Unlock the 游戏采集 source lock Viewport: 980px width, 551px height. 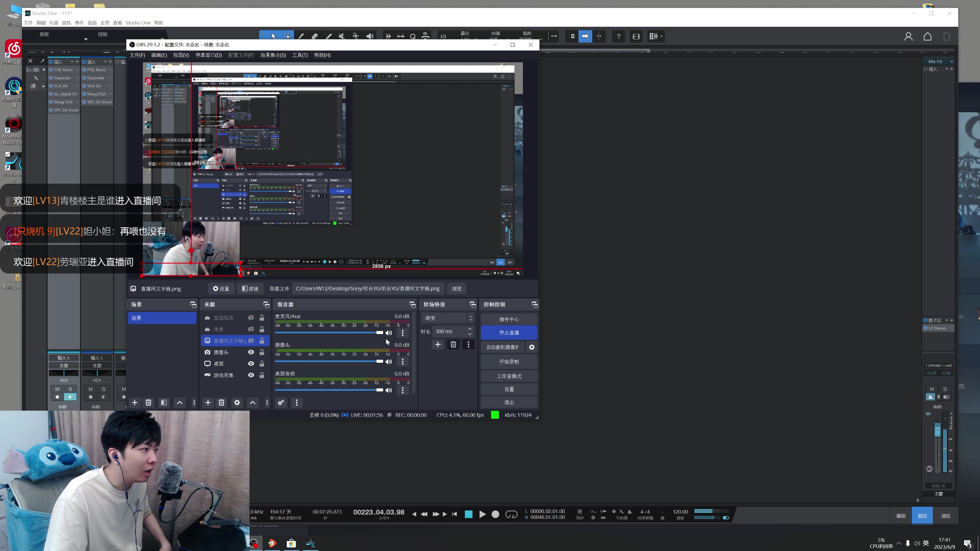(262, 375)
